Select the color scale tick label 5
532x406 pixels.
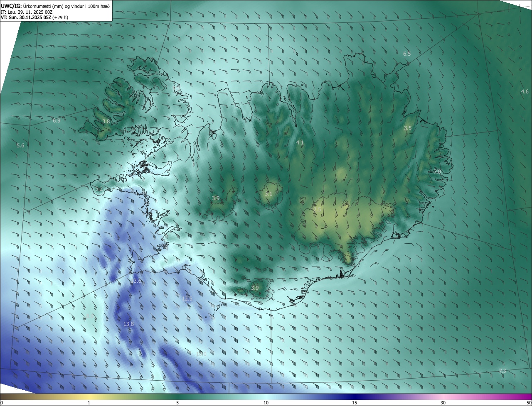pyautogui.click(x=177, y=403)
